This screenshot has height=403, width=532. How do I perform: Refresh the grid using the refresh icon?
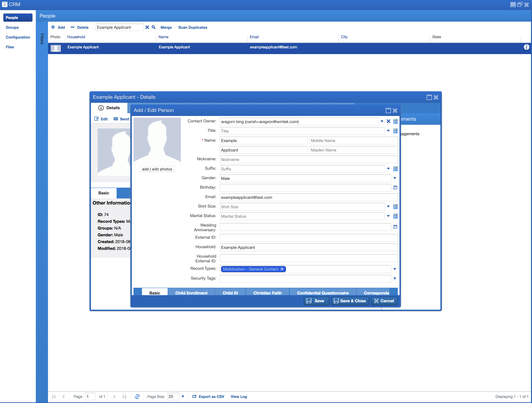pyautogui.click(x=137, y=397)
